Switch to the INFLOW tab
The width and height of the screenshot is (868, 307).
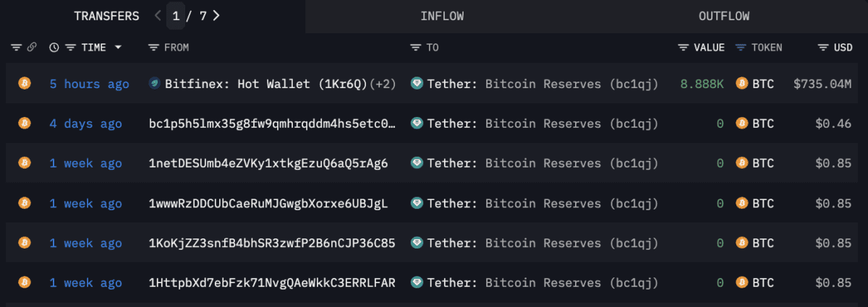coord(442,16)
